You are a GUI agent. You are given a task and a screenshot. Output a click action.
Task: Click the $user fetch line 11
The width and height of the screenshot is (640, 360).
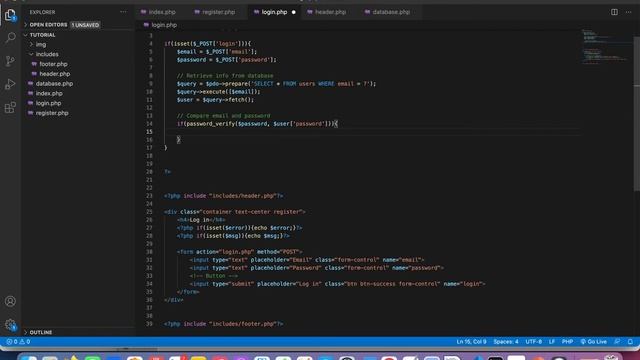pyautogui.click(x=215, y=100)
